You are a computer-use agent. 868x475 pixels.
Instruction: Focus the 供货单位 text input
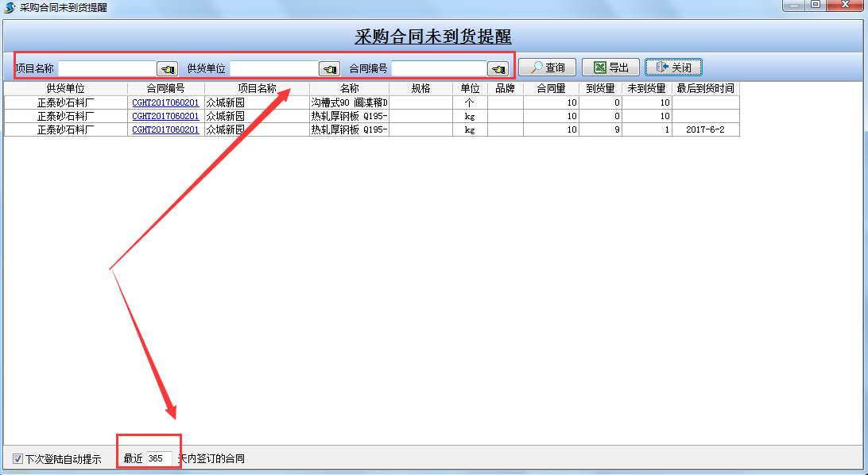273,69
